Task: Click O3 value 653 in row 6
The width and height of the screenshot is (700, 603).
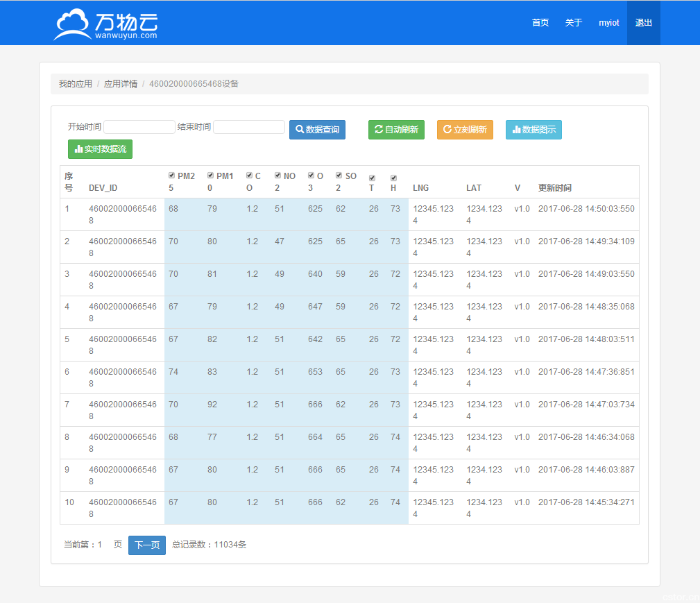Action: point(315,372)
